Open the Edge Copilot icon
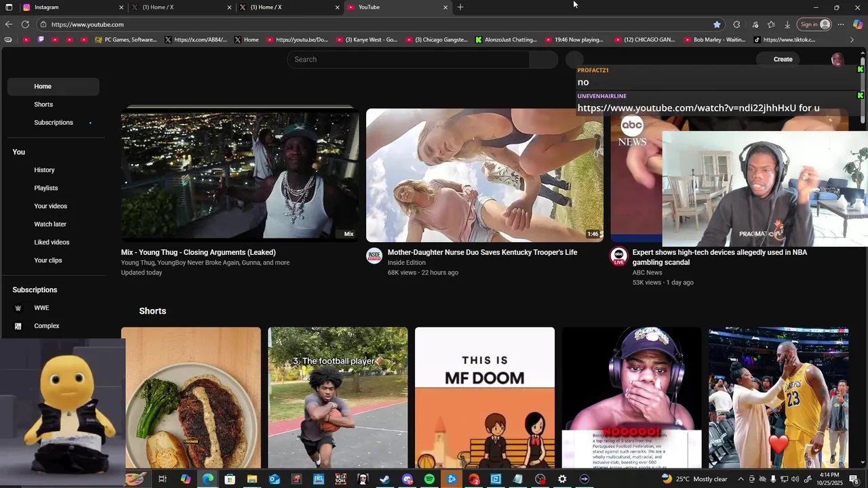The image size is (868, 488). click(858, 24)
